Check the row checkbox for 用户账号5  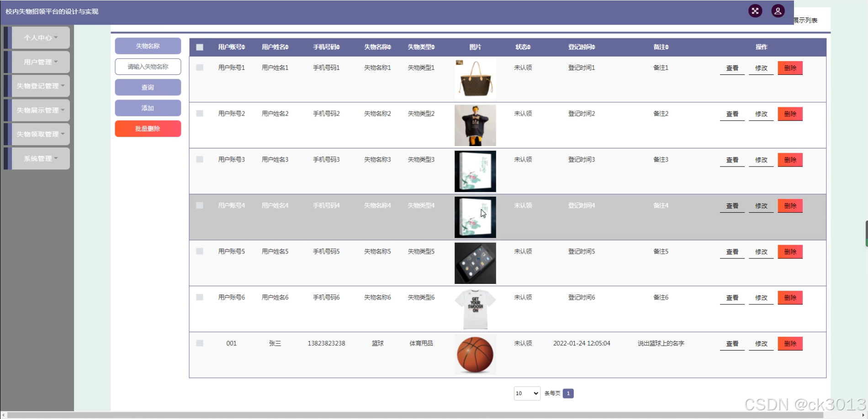pyautogui.click(x=200, y=251)
